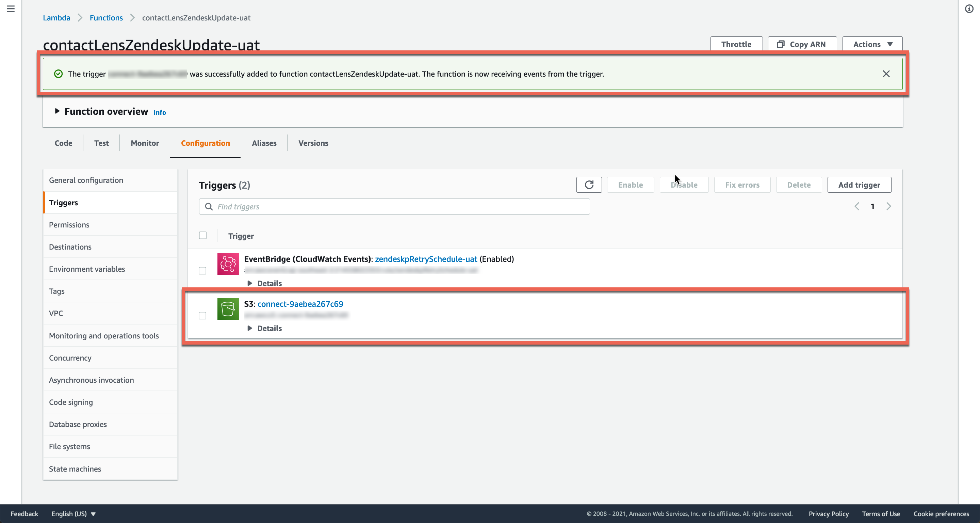Check the S3 connect trigger checkbox
This screenshot has width=980, height=523.
click(202, 316)
